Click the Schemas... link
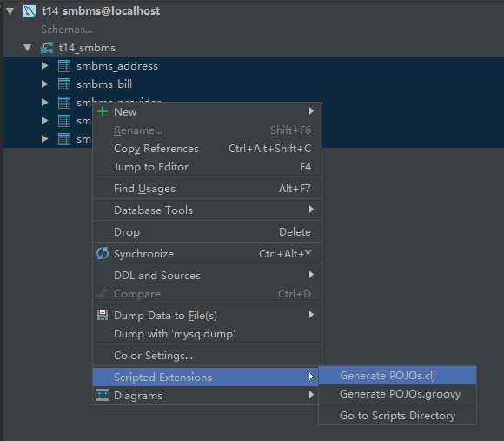Image resolution: width=504 pixels, height=441 pixels. [67, 30]
